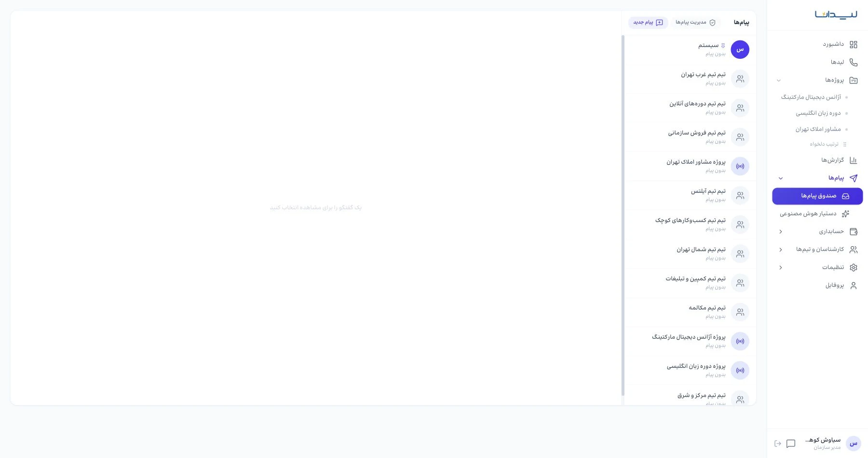Open conversation تیم تیم کمپین و تبلیغات

[x=690, y=283]
